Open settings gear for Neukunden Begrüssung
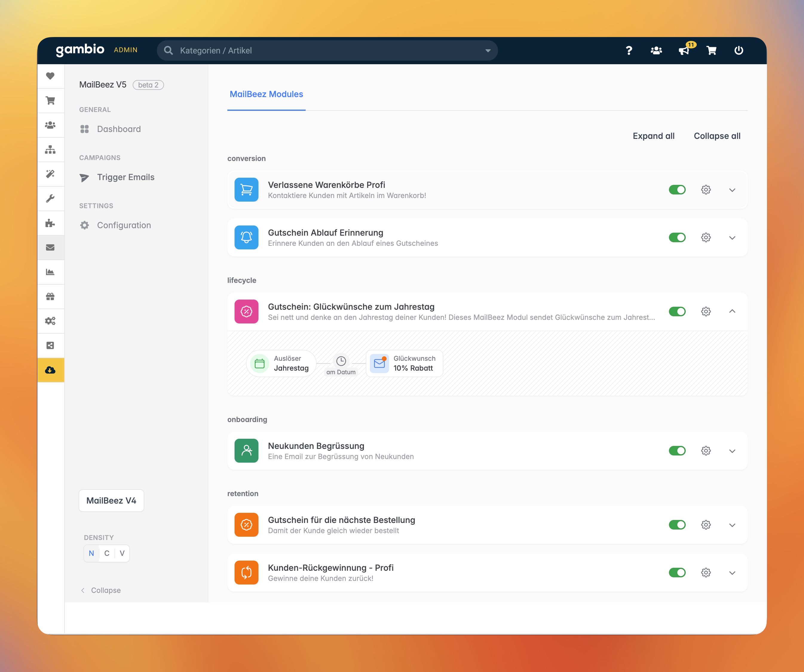Screen dimensions: 804x672 coord(706,451)
